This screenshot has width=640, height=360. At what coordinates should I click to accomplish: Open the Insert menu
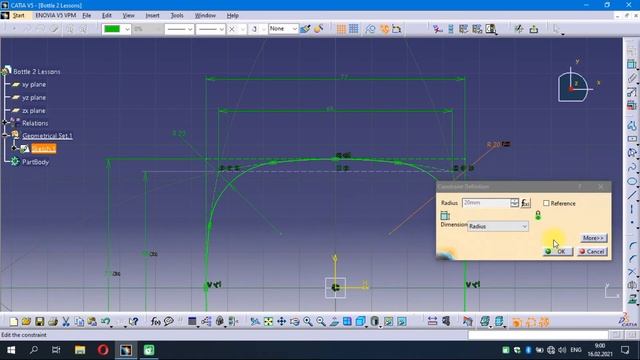[x=152, y=16]
